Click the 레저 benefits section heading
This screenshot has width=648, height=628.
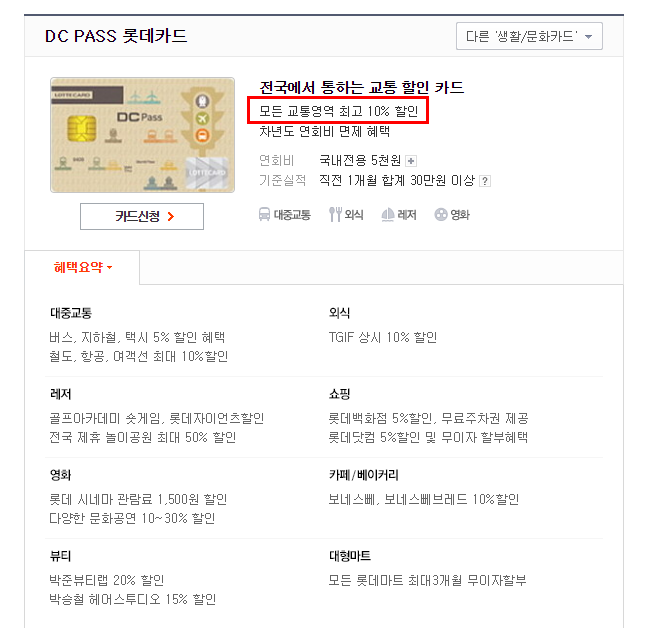click(x=60, y=394)
